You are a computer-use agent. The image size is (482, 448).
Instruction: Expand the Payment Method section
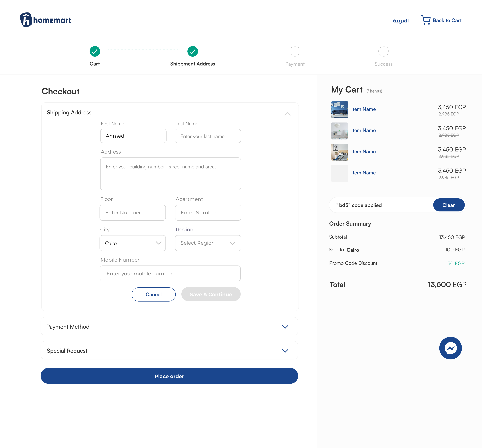285,327
